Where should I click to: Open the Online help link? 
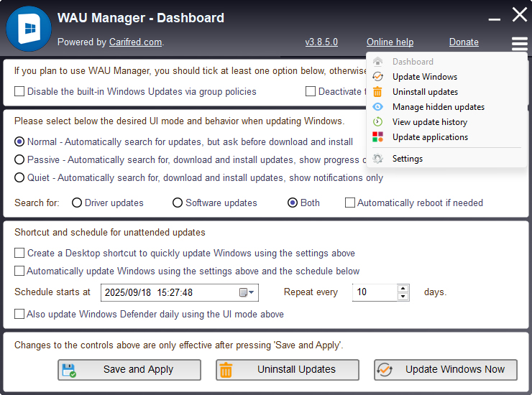click(x=390, y=42)
